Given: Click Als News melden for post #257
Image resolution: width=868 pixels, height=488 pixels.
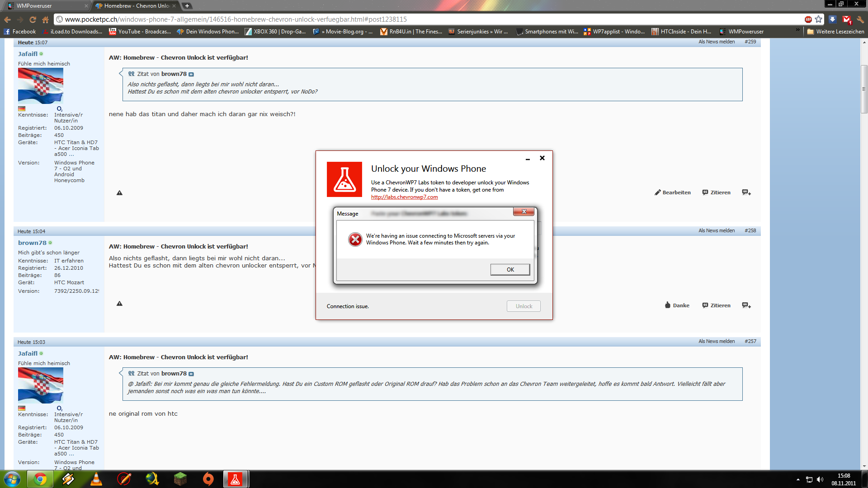Looking at the screenshot, I should (x=717, y=341).
